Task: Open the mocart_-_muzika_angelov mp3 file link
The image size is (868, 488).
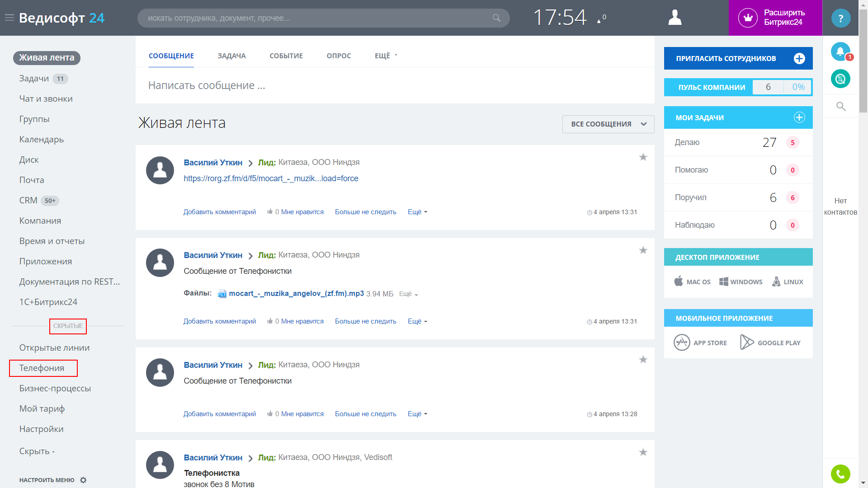Action: point(296,294)
